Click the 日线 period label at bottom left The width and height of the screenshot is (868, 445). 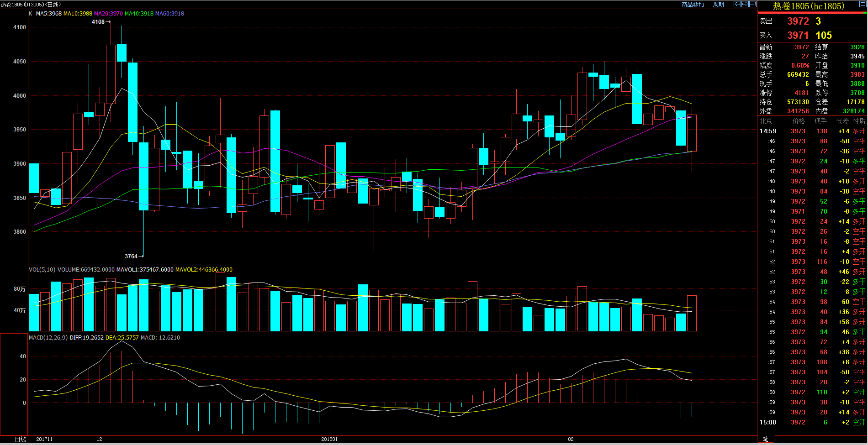point(20,439)
